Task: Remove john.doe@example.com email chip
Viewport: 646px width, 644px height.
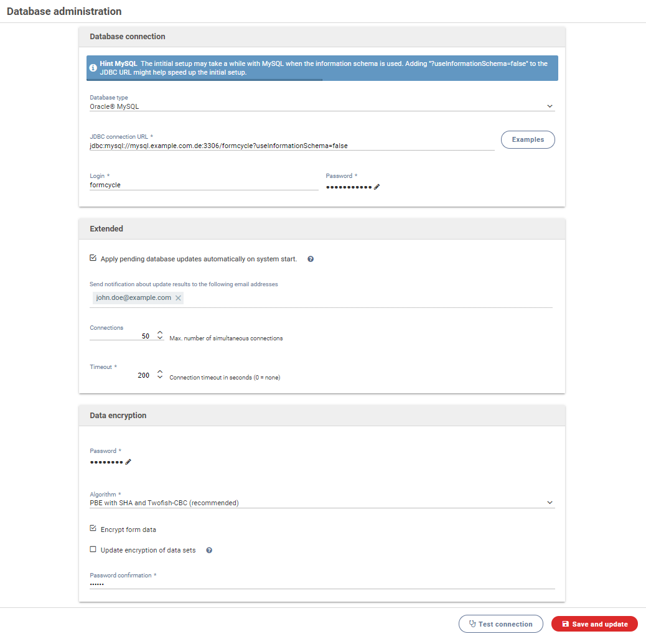Action: click(179, 298)
